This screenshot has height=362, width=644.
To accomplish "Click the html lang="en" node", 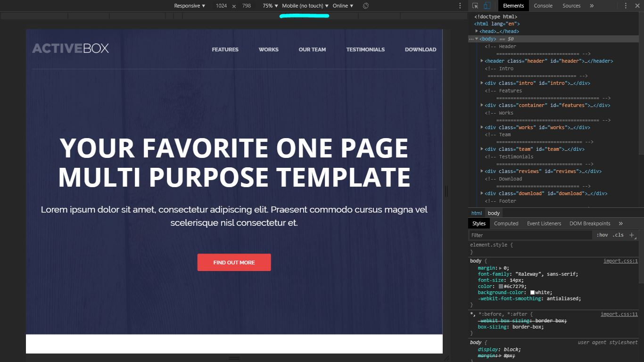I will (497, 24).
